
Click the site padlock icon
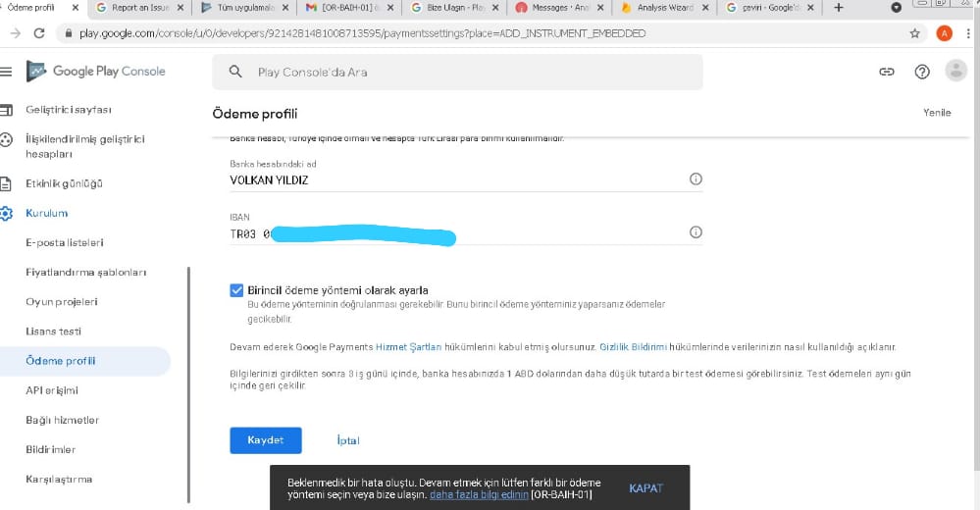click(x=69, y=33)
